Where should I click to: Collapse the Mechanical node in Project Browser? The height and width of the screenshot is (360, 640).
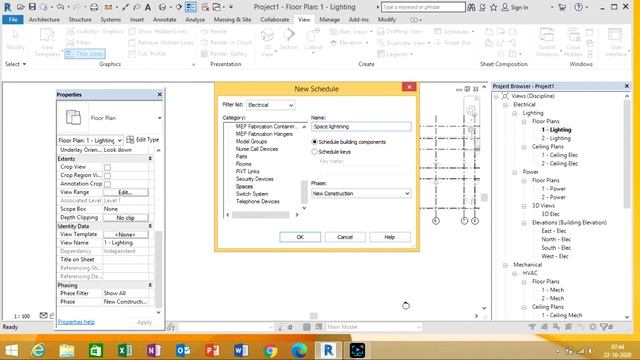point(505,264)
